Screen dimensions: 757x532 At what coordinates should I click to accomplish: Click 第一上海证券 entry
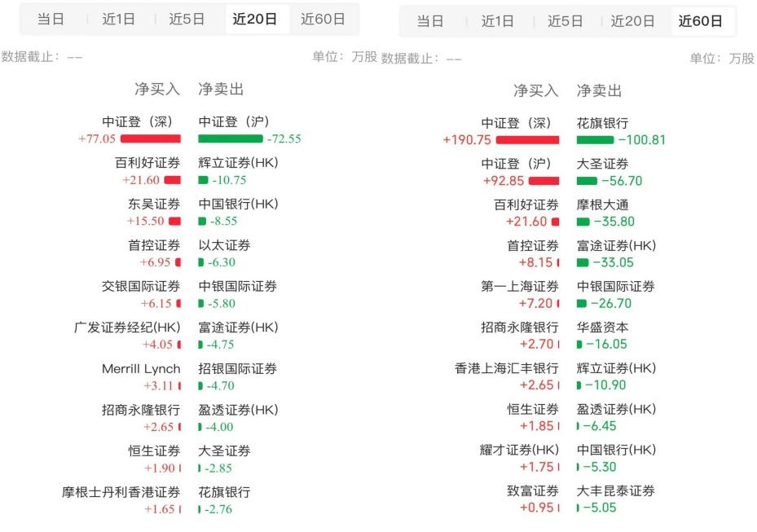pos(520,286)
